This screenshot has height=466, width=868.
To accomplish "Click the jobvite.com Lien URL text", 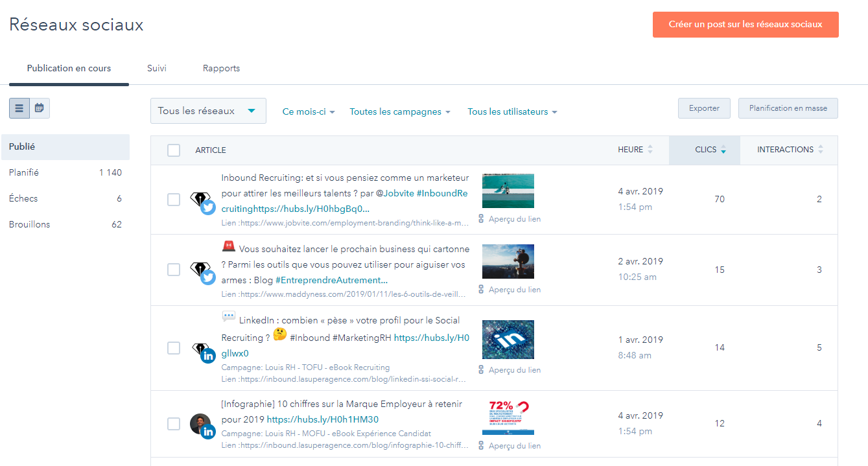I will (x=345, y=223).
